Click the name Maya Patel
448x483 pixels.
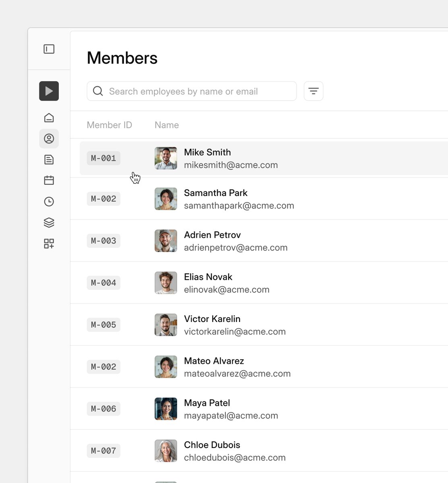(207, 403)
